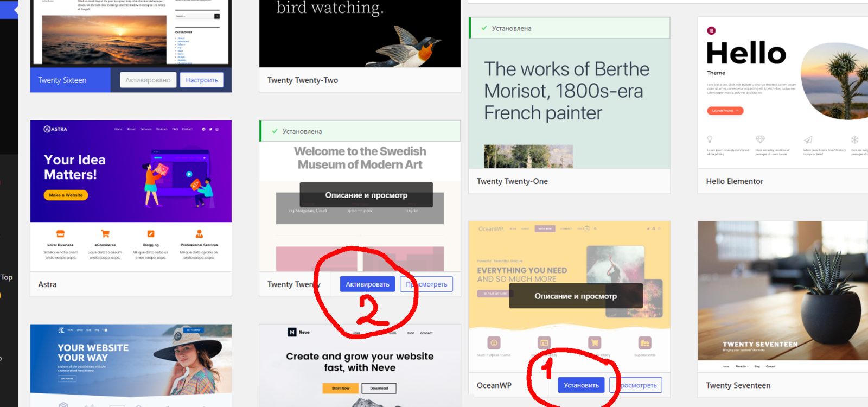This screenshot has height=407, width=868.
Task: Click Установлена notice on Twenty Twenty card
Action: coord(360,131)
